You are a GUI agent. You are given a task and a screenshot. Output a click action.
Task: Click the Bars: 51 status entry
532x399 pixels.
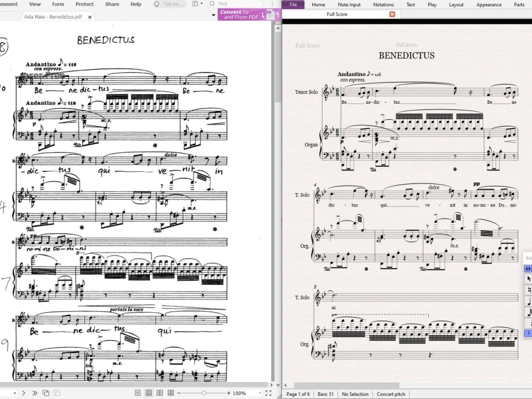click(326, 394)
